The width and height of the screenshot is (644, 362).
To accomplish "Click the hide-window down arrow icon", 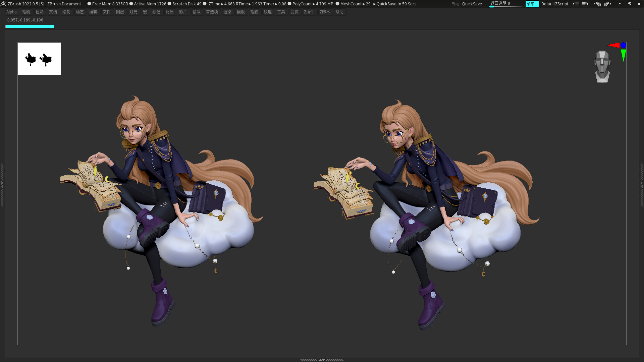I will (x=620, y=4).
